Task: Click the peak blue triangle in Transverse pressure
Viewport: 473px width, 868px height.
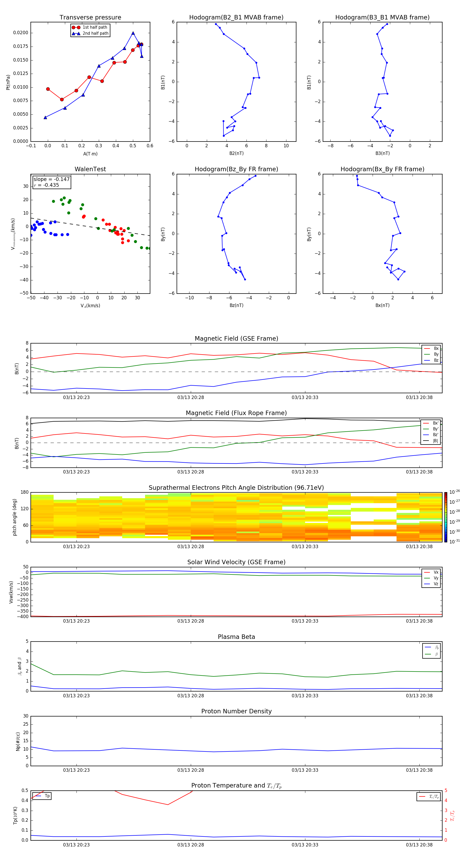Action: pyautogui.click(x=133, y=33)
